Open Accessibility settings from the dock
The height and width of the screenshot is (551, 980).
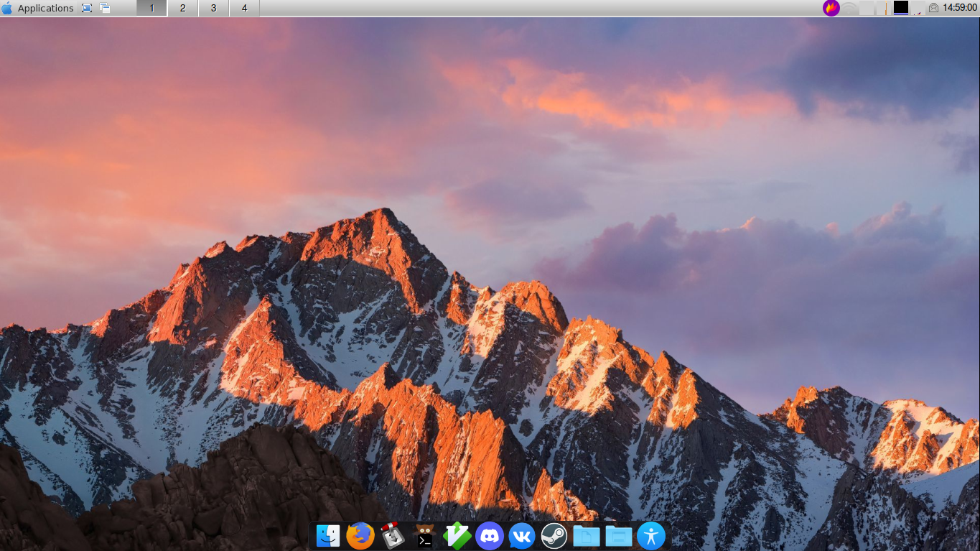coord(651,536)
